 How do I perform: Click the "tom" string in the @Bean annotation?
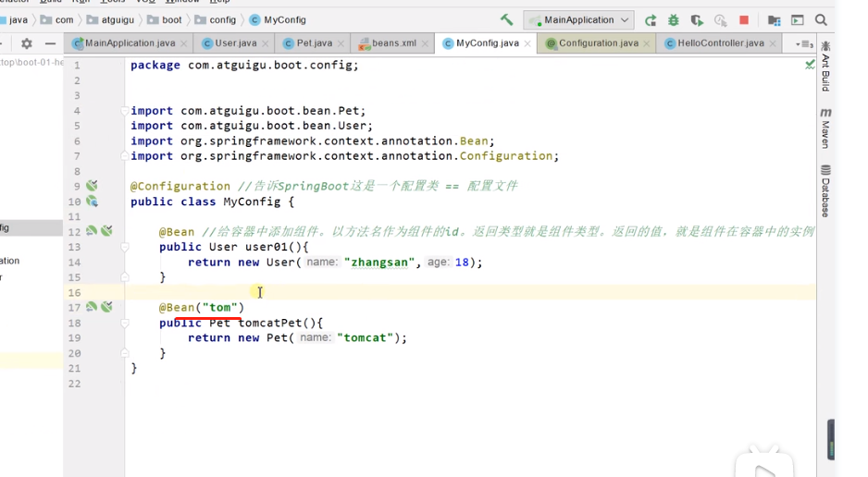click(x=219, y=307)
